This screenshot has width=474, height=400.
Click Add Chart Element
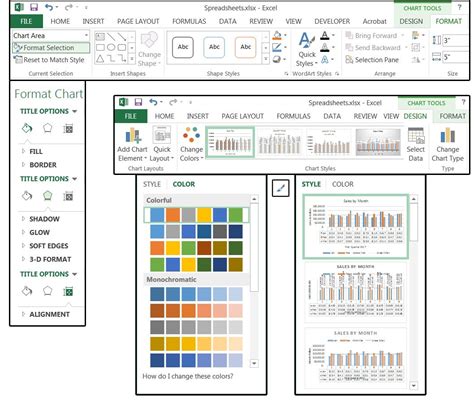point(132,144)
